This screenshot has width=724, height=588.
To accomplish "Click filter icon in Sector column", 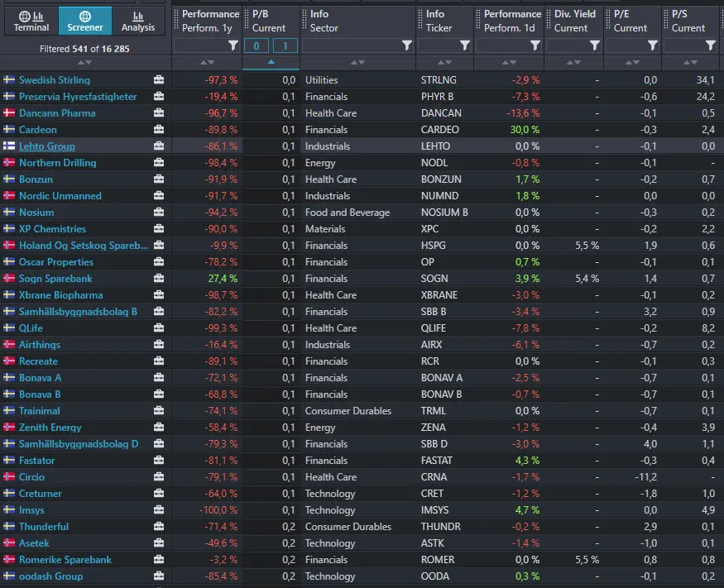I will click(406, 45).
